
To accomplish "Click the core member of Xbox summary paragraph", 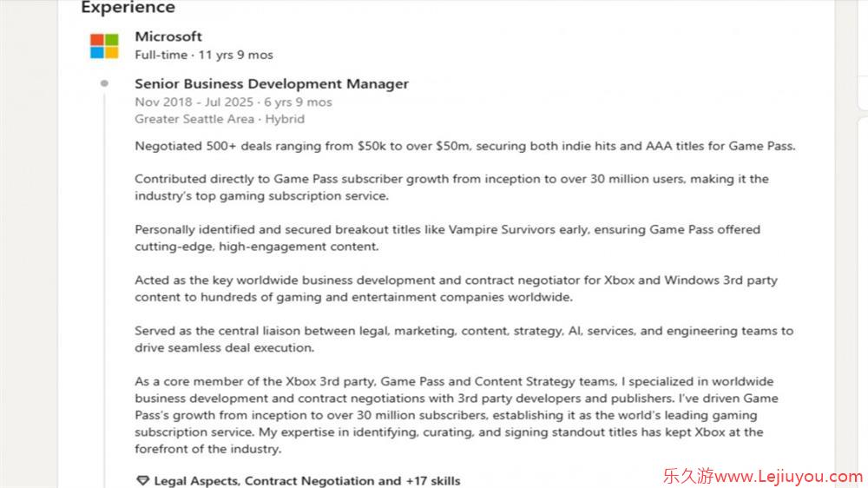I will pos(457,415).
